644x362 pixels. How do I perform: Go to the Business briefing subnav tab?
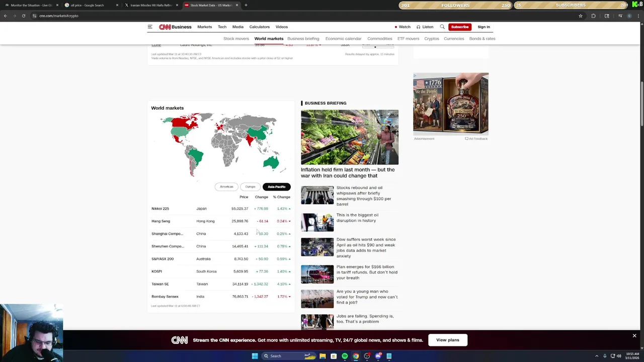(x=303, y=39)
